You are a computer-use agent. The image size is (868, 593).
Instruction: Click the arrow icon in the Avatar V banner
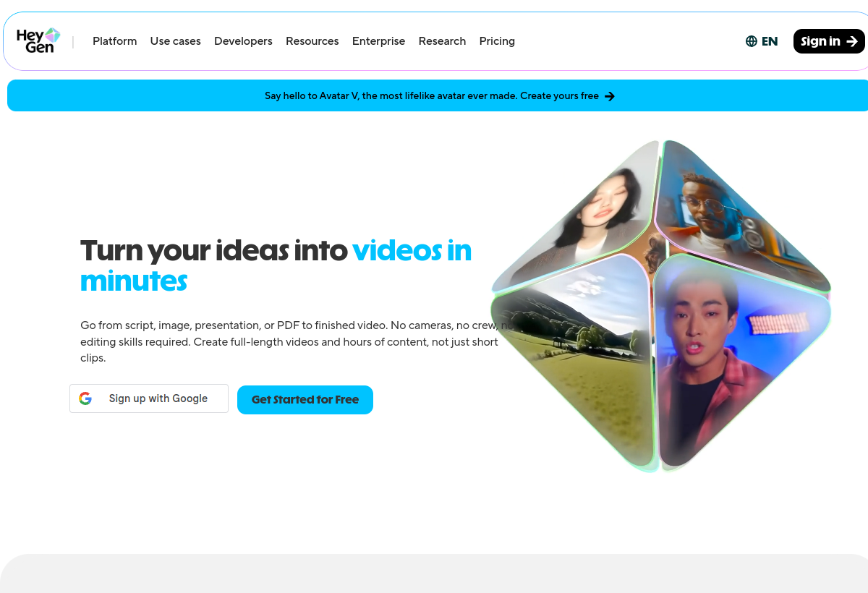point(610,96)
